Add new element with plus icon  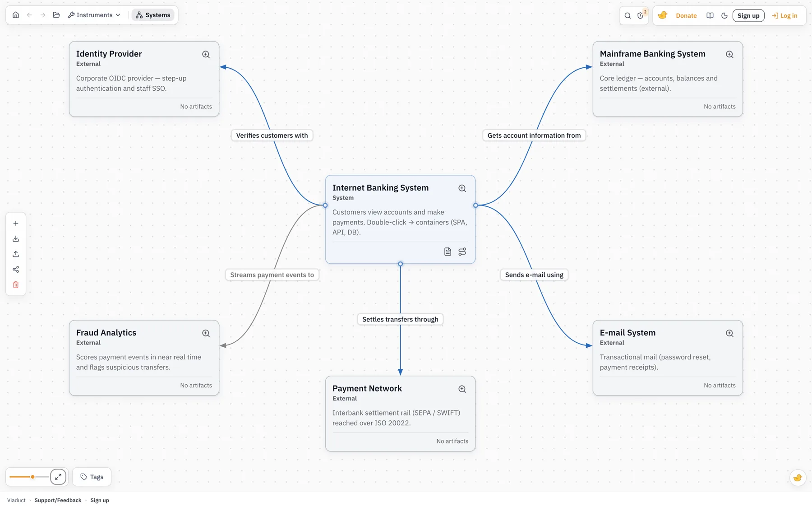pos(16,224)
